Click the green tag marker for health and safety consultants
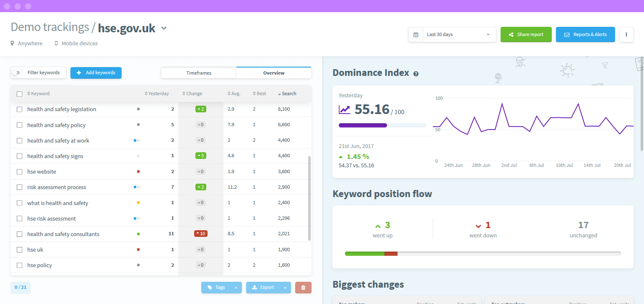Screen dimensions: 644x304 (x=138, y=234)
